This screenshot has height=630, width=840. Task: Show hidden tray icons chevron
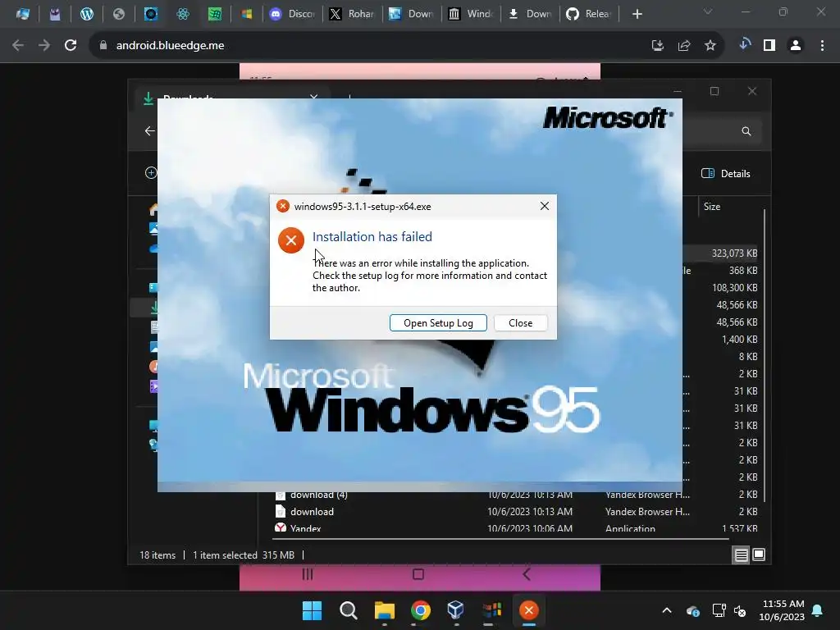point(666,610)
